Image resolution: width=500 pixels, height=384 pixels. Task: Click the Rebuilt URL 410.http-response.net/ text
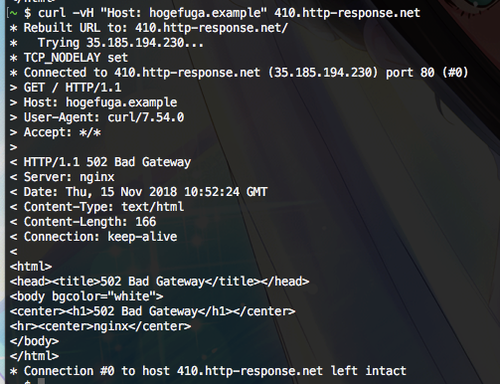211,28
